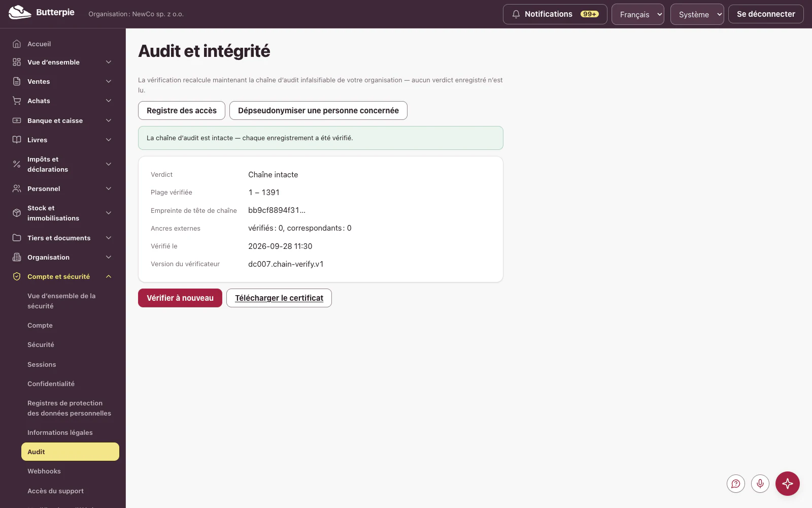Open Informations légales menu item

70,432
